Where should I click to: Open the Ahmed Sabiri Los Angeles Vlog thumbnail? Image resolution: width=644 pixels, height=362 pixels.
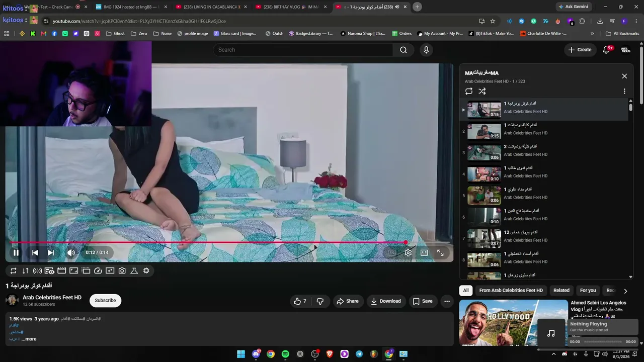tap(513, 323)
